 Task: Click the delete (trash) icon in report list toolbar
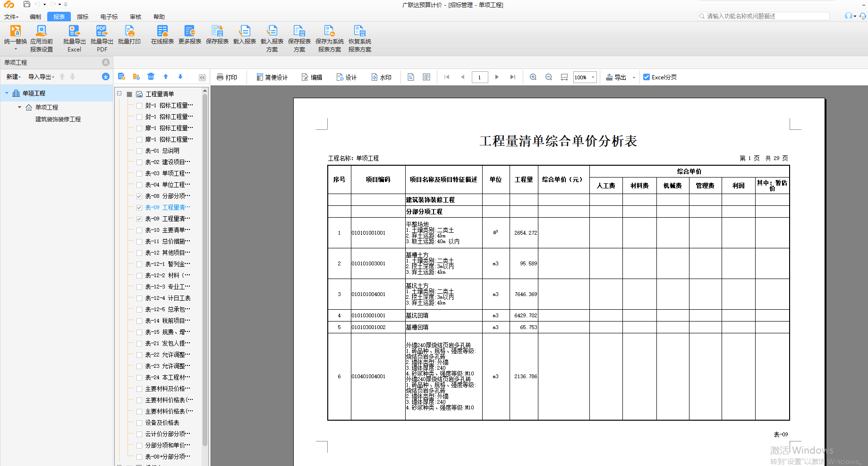pyautogui.click(x=151, y=76)
